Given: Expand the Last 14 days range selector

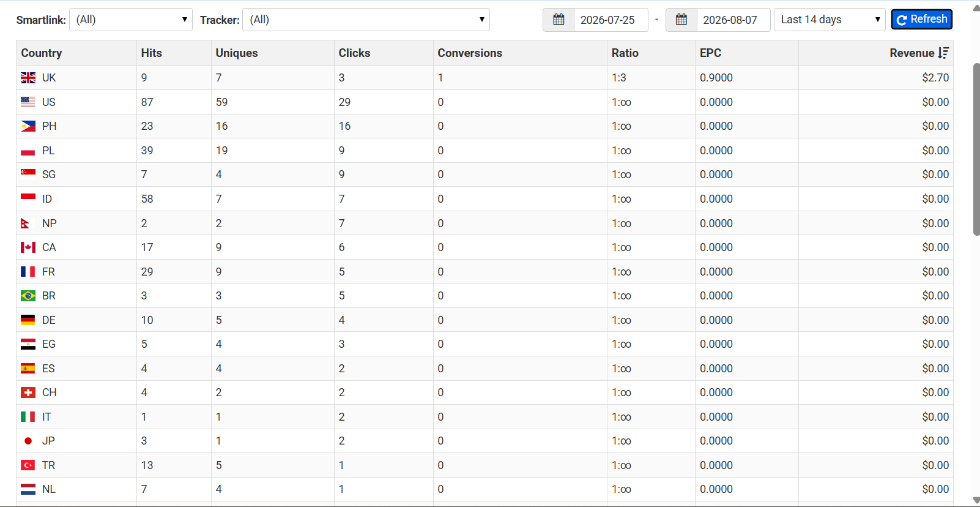Looking at the screenshot, I should click(830, 20).
